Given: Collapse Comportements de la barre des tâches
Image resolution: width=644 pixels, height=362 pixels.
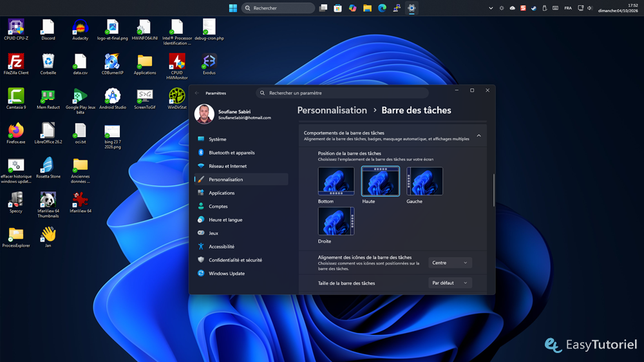Looking at the screenshot, I should tap(478, 136).
